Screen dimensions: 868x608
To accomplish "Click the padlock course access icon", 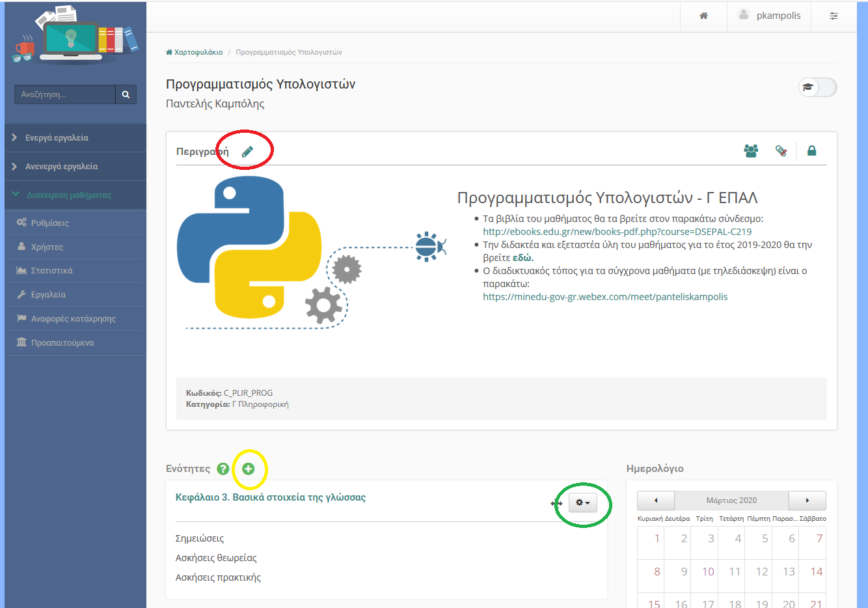I will [811, 151].
